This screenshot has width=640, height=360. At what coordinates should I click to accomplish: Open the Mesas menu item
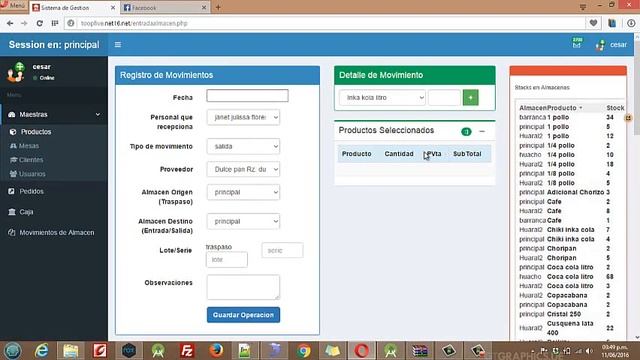point(29,146)
